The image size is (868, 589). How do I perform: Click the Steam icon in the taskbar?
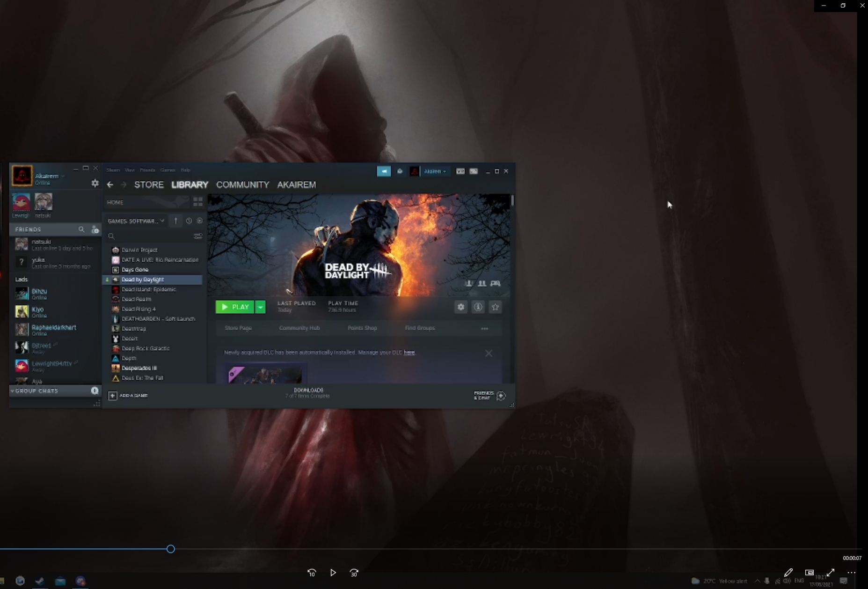pyautogui.click(x=40, y=581)
